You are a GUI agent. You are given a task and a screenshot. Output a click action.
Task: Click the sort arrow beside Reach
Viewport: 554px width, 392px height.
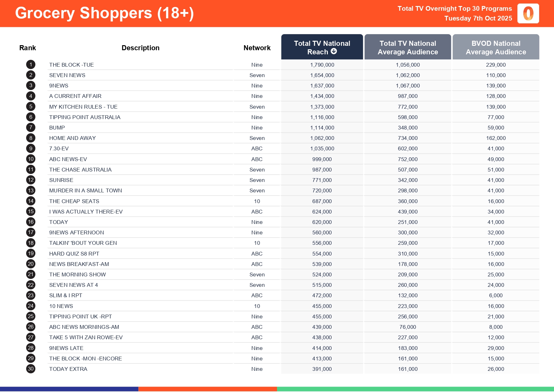pos(334,51)
